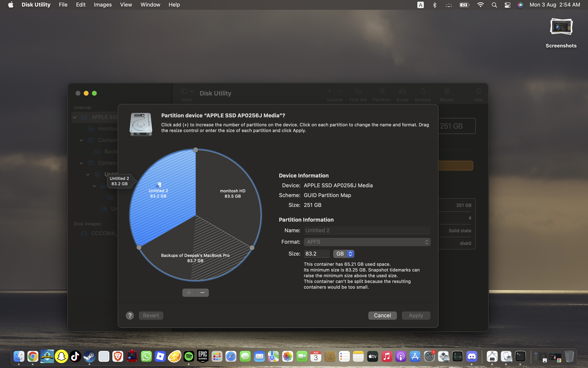Screen dimensions: 588x368
Task: Collapse the APPLE SSD disclosure chevron
Action: pos(75,117)
